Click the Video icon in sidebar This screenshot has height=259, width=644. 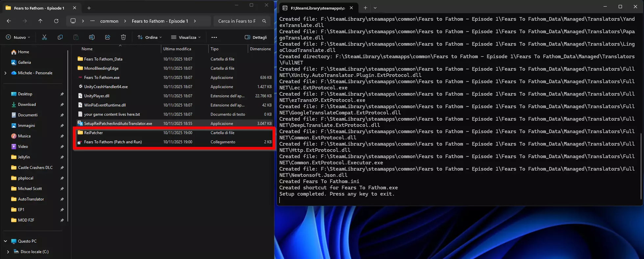(14, 147)
